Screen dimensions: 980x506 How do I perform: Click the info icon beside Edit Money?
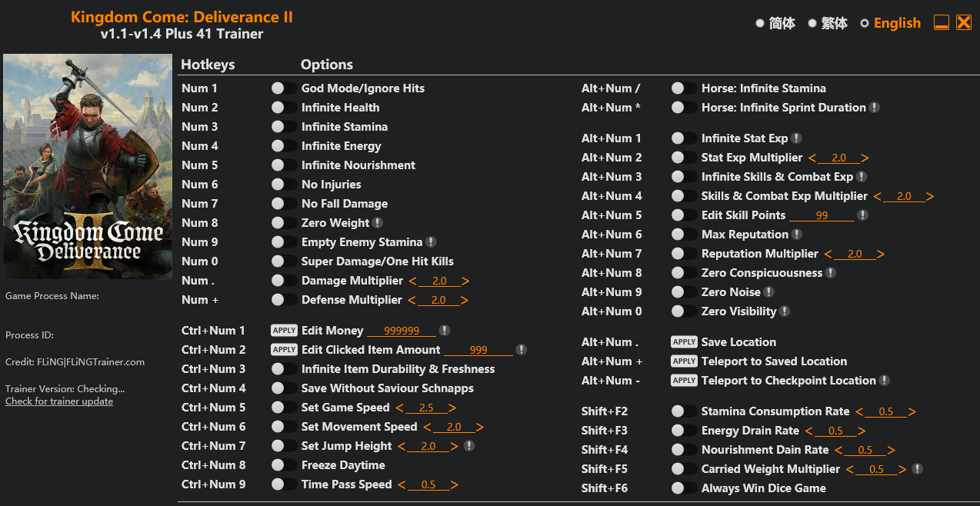[445, 331]
